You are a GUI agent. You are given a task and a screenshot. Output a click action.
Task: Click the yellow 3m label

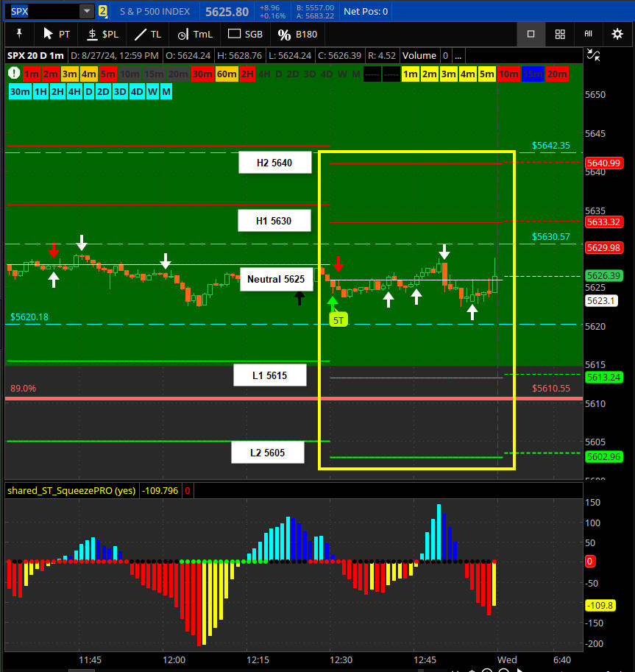point(449,74)
